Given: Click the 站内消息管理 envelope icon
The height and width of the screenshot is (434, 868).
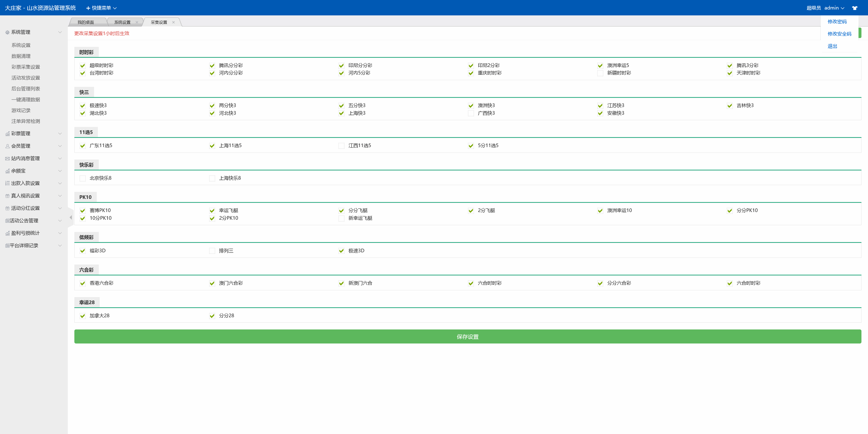Looking at the screenshot, I should click(x=7, y=158).
